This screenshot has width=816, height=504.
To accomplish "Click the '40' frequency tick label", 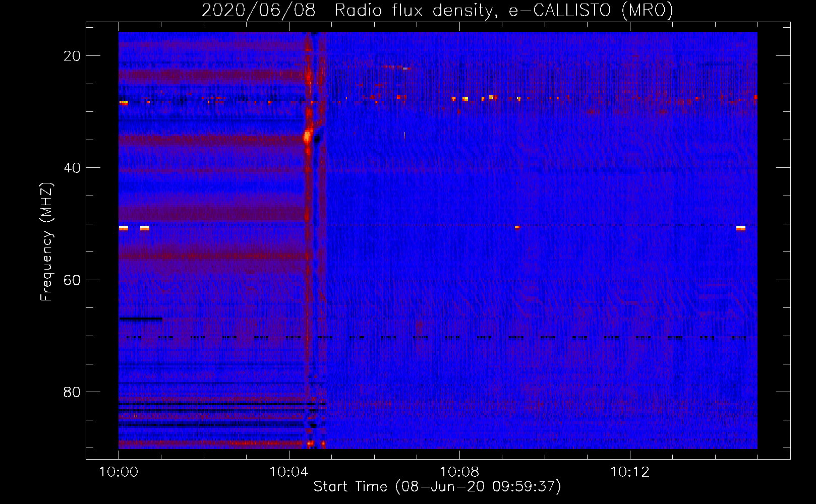I will coord(72,168).
